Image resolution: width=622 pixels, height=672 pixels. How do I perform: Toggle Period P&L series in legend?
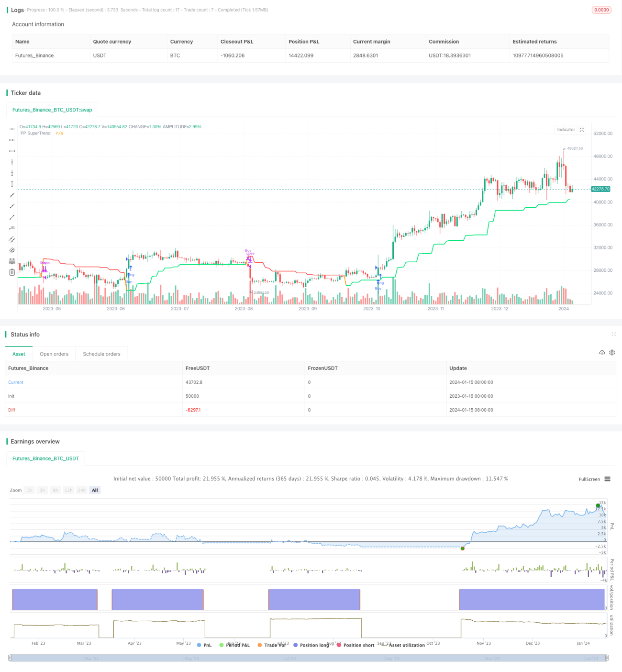[234, 645]
